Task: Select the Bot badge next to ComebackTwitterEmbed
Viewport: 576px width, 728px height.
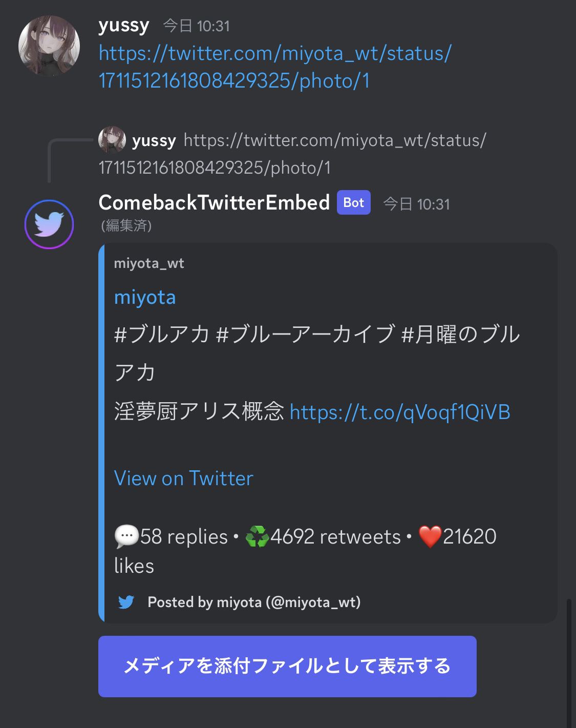Action: click(353, 202)
